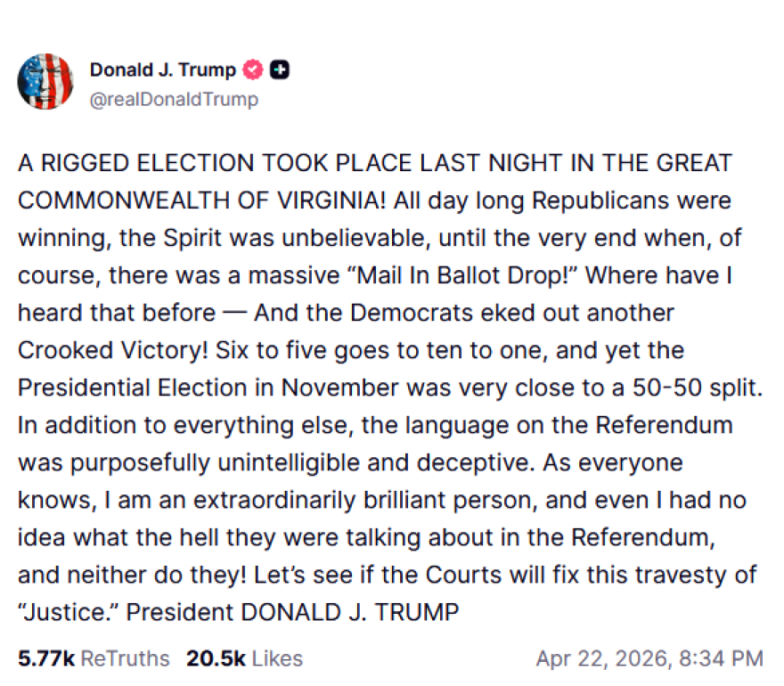Click the red verified checkmark badge
The image size is (784, 686).
[253, 70]
